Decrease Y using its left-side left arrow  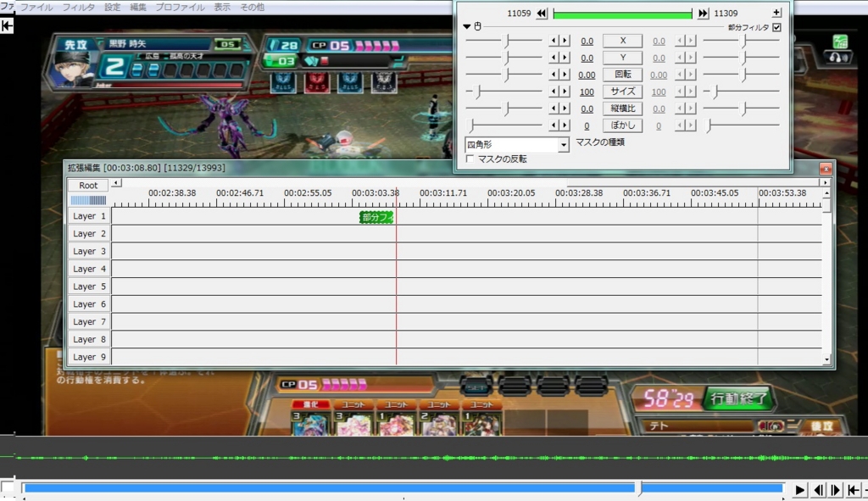point(554,58)
